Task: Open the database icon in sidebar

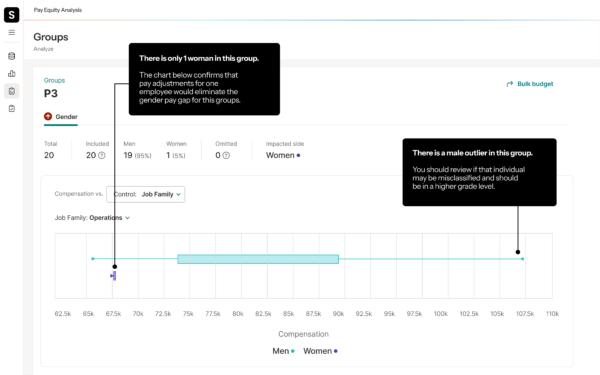Action: click(12, 56)
